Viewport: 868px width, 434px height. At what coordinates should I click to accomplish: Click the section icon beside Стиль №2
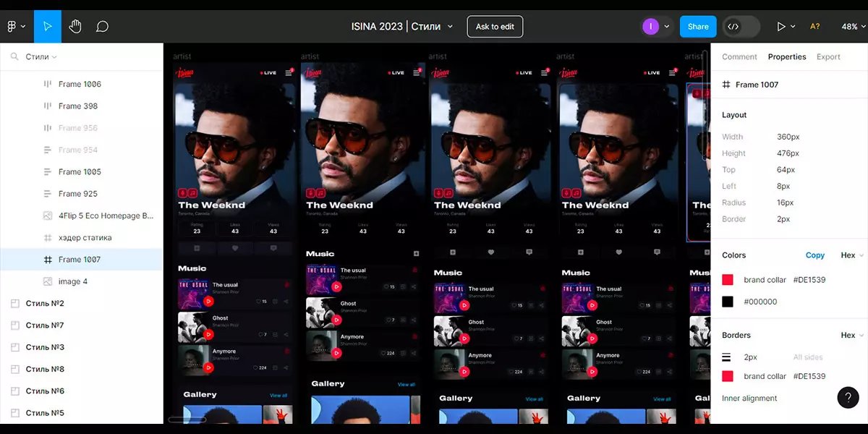coord(14,304)
